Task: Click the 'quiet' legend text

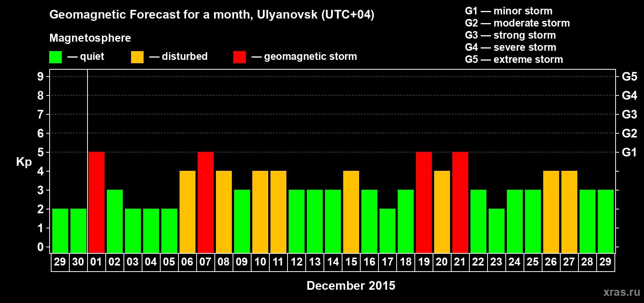Action: point(92,56)
